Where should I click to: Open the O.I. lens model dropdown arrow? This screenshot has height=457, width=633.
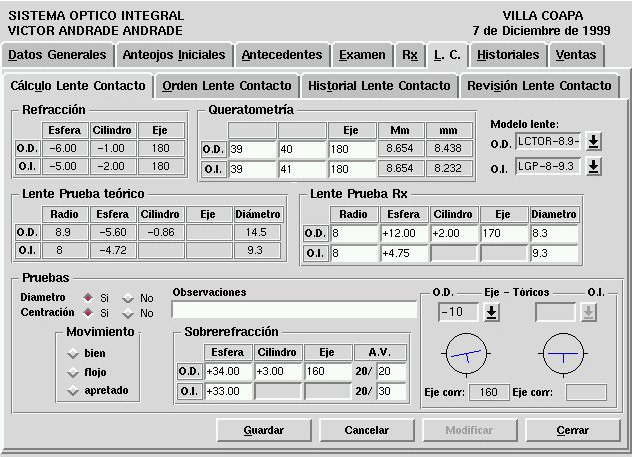594,166
